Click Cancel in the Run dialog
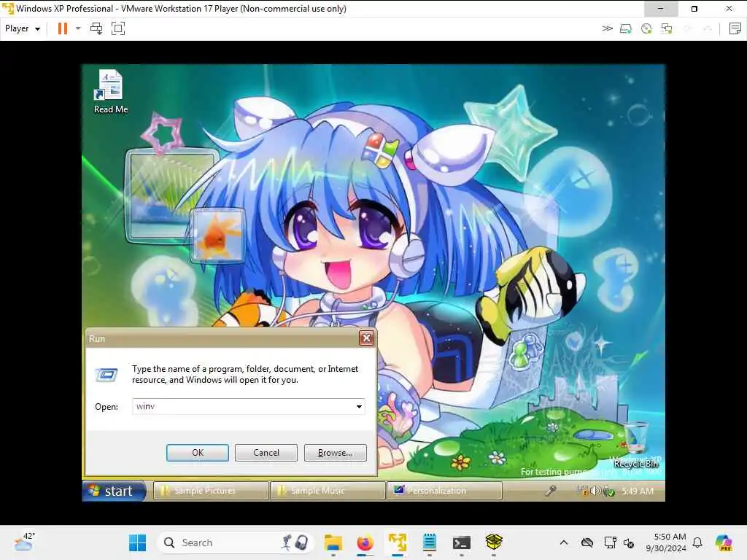The image size is (747, 560). coord(266,452)
